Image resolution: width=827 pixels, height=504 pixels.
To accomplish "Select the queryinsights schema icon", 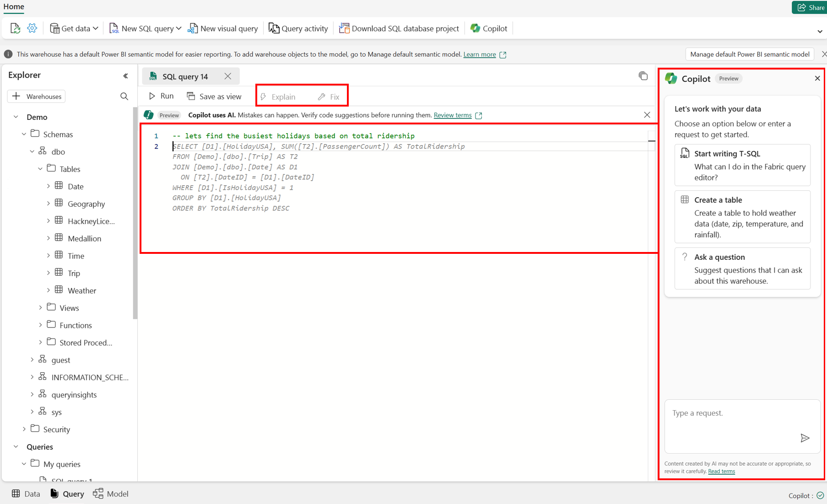I will [43, 394].
